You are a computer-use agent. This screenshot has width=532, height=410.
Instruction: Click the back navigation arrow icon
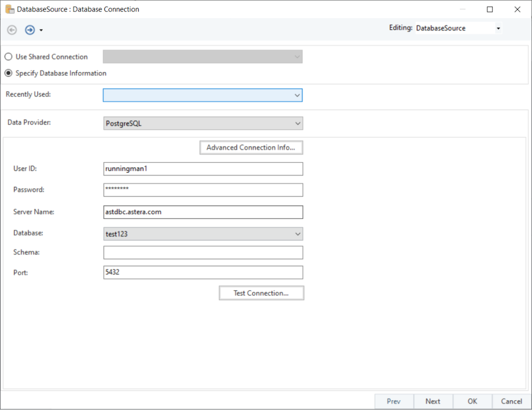coord(11,30)
